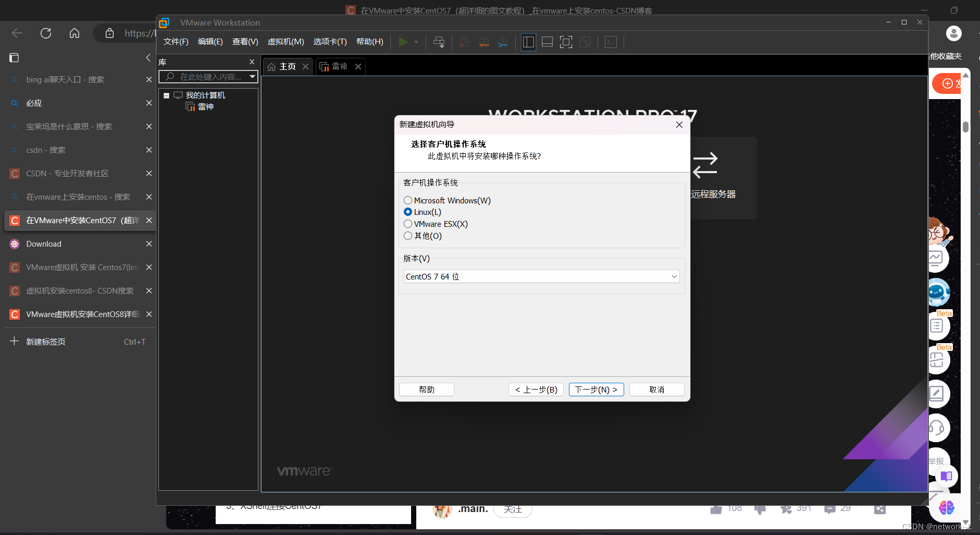The image size is (980, 535).
Task: Collapse the 我的计算机 tree node
Action: pyautogui.click(x=167, y=95)
